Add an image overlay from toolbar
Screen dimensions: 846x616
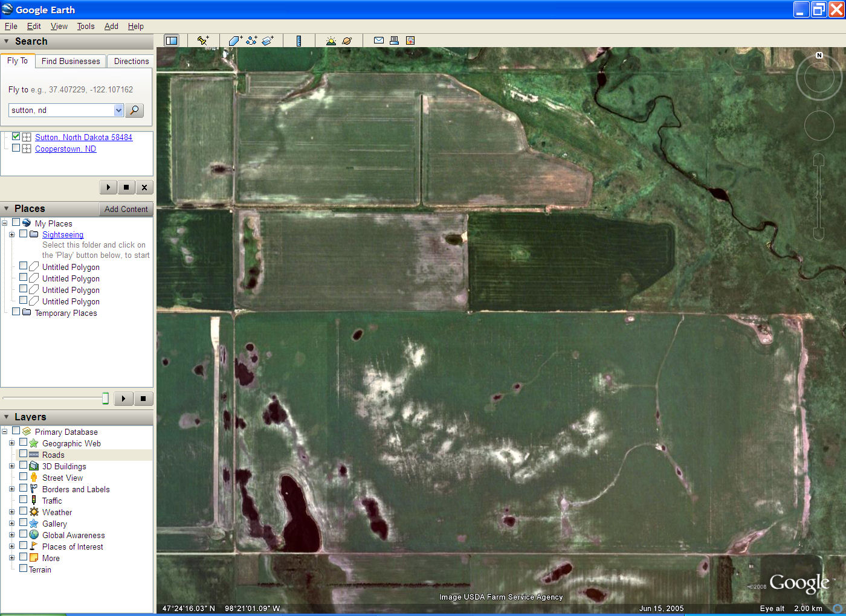point(268,40)
